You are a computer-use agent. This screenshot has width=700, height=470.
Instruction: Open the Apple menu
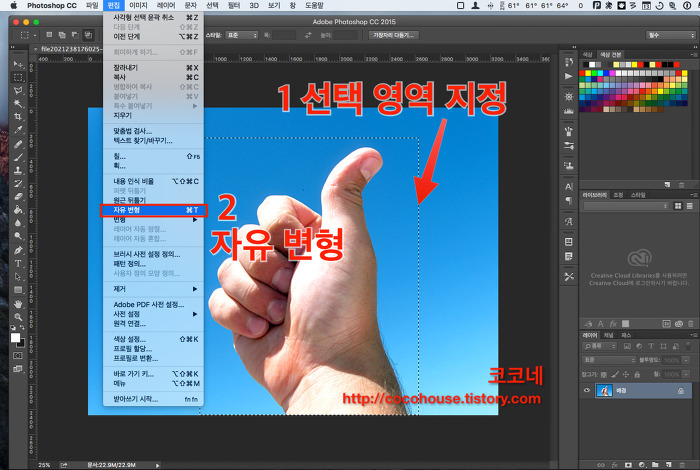click(13, 5)
